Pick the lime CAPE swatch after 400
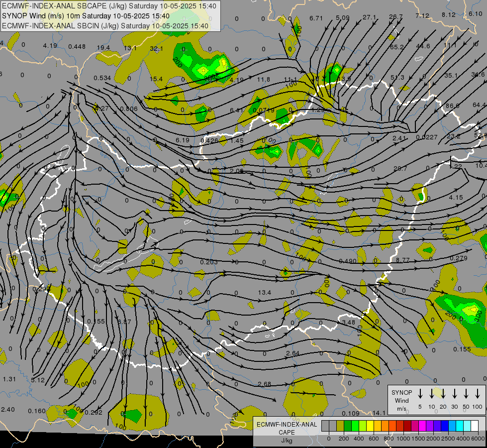This screenshot has width=487, height=448. tap(363, 426)
